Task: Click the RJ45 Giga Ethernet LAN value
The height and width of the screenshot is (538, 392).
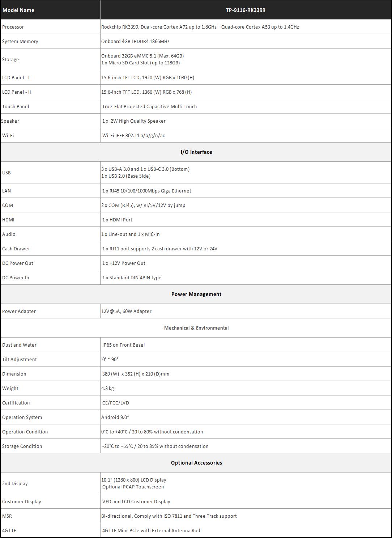Action: click(147, 191)
